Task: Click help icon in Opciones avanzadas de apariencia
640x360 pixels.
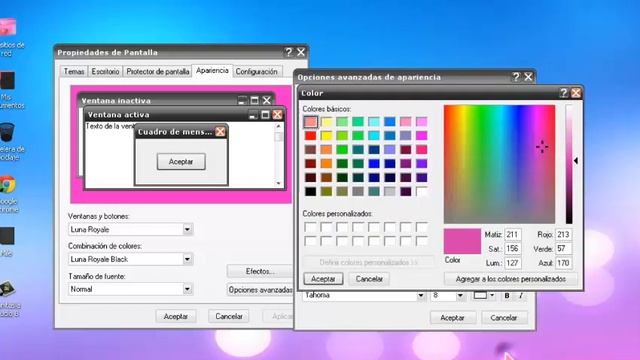Action: 516,77
